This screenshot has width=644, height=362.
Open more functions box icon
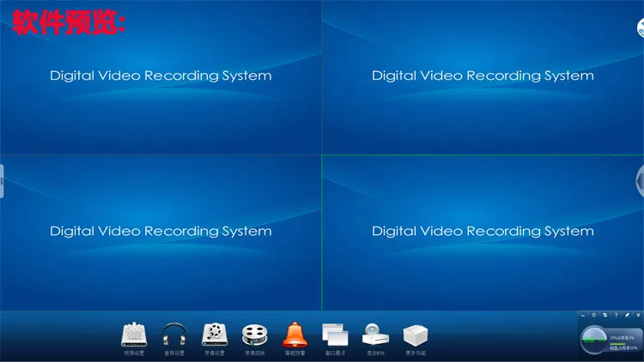416,335
